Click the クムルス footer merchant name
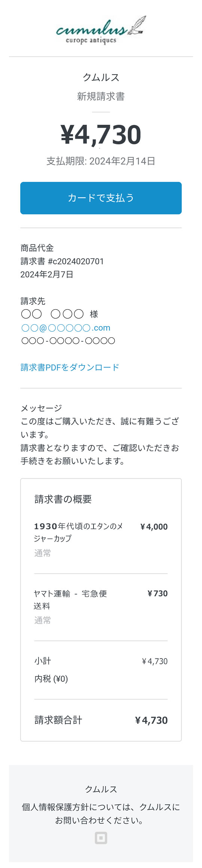The image size is (202, 868). click(x=101, y=789)
